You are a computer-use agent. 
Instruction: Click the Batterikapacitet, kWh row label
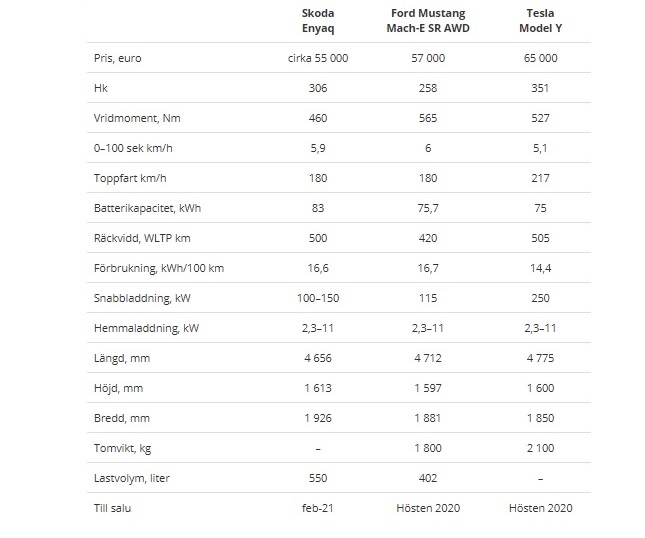147,208
